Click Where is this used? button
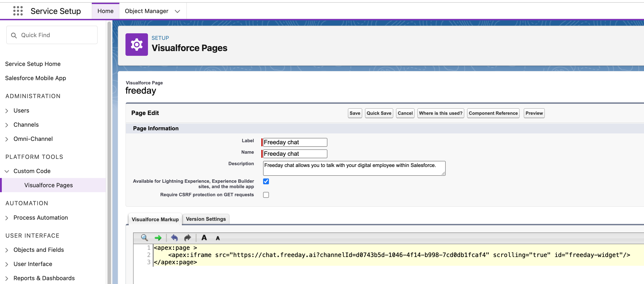 [441, 113]
